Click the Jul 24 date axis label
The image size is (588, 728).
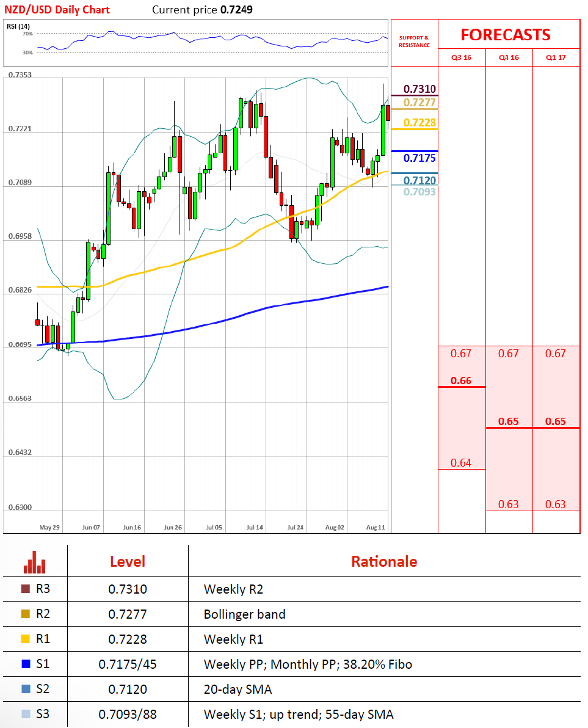pyautogui.click(x=295, y=528)
